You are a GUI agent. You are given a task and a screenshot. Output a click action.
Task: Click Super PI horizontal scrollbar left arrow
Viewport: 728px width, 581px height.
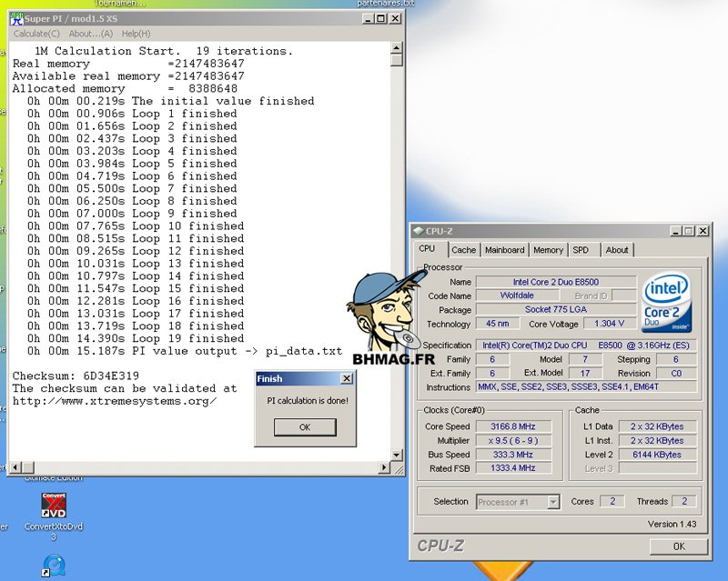(15, 467)
